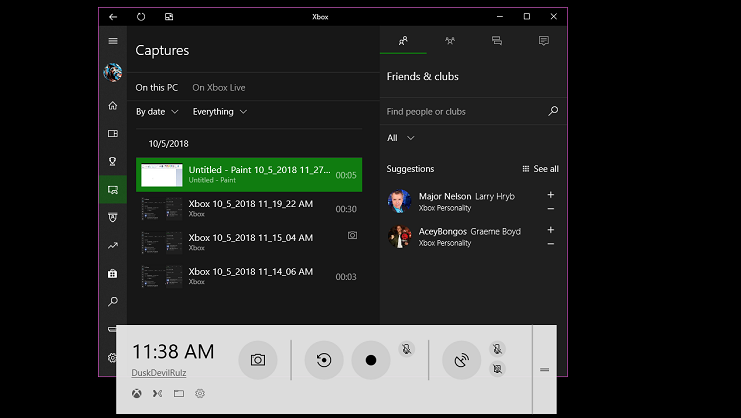Open Search magnifier in sidebar
Image resolution: width=741 pixels, height=418 pixels.
click(x=113, y=301)
